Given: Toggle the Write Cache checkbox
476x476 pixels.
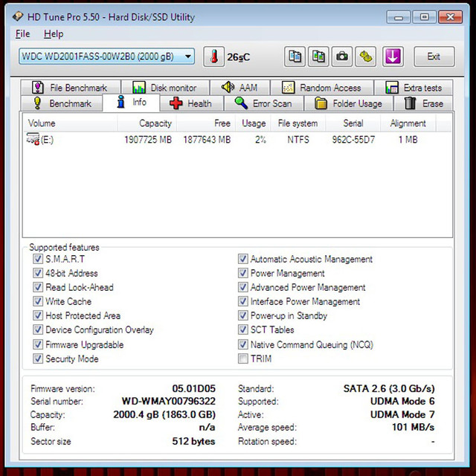Looking at the screenshot, I should click(x=38, y=301).
